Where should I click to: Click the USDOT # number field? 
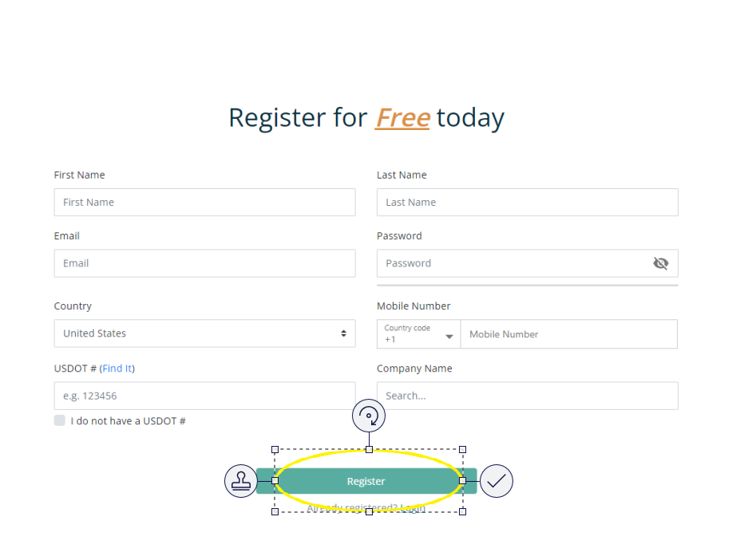tap(204, 396)
